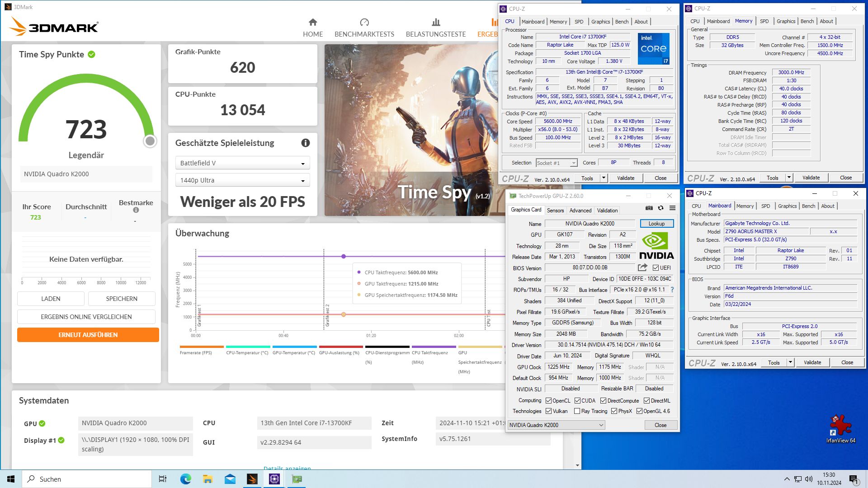Open Mail app from taskbar
This screenshot has height=488, width=868.
pyautogui.click(x=230, y=479)
